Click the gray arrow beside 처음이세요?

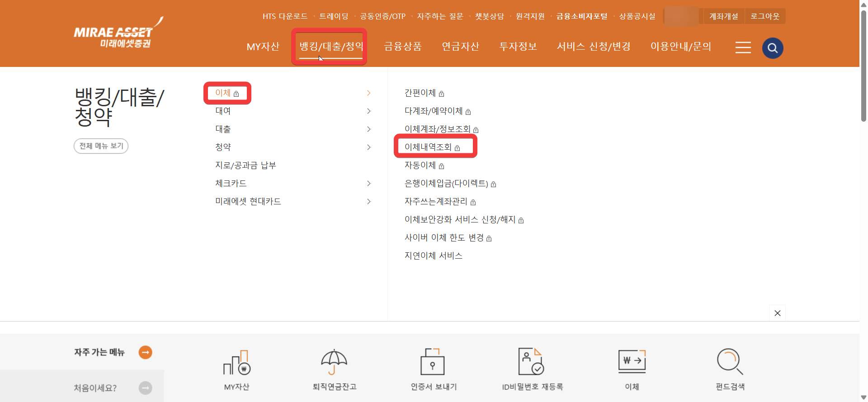(145, 388)
